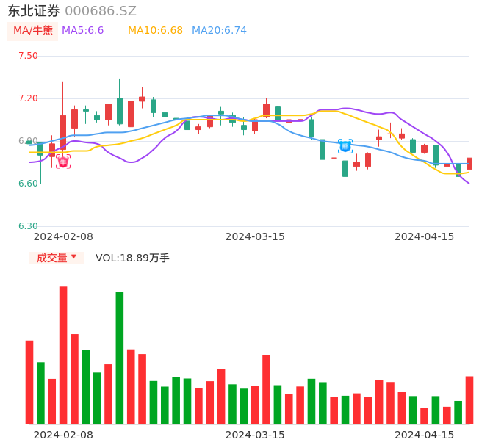Toggle the yellow MA10 line label

(154, 30)
